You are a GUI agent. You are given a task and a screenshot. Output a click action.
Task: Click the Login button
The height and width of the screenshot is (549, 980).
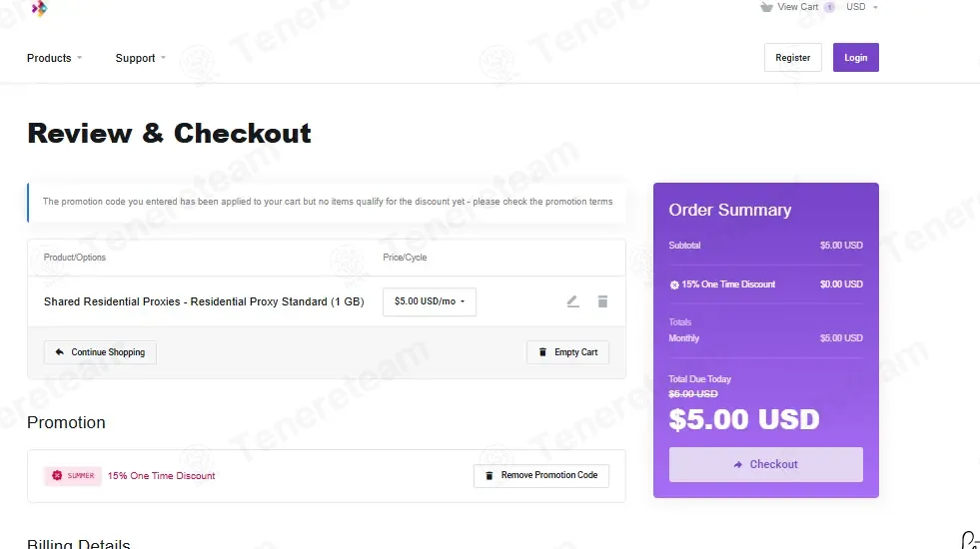(855, 58)
